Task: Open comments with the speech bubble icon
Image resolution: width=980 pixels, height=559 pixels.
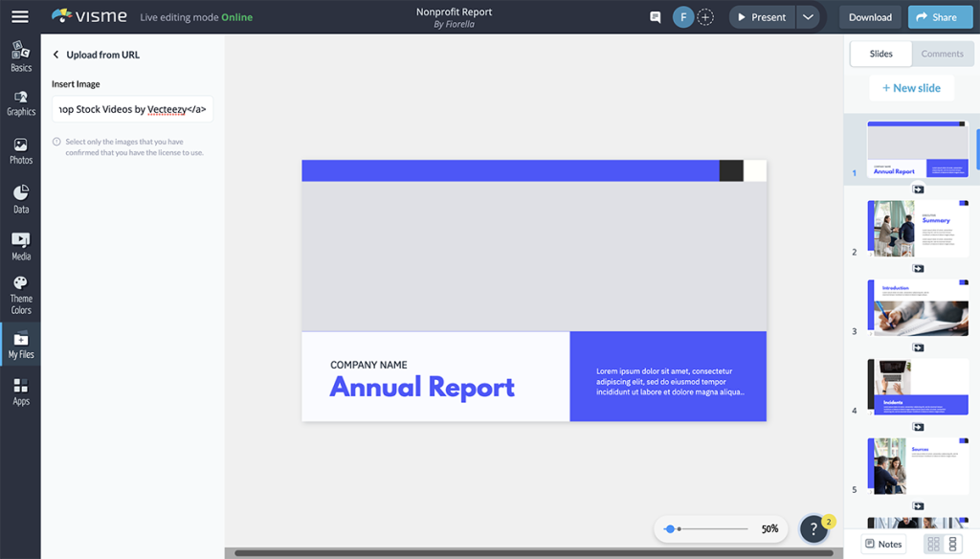Action: point(655,16)
